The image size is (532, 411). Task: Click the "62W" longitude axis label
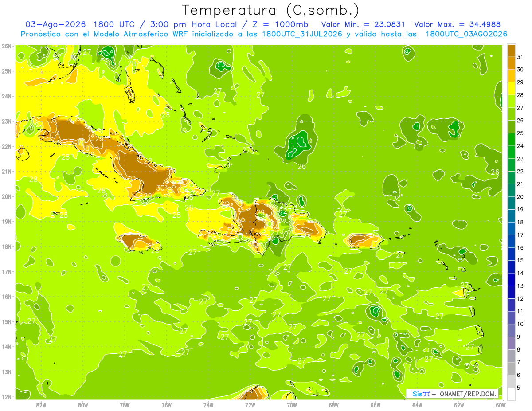(459, 405)
